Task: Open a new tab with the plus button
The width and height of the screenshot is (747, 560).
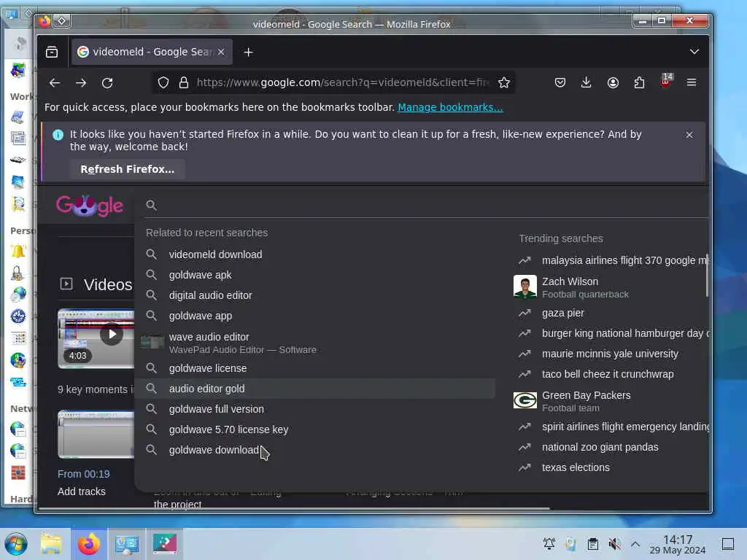Action: pyautogui.click(x=248, y=52)
